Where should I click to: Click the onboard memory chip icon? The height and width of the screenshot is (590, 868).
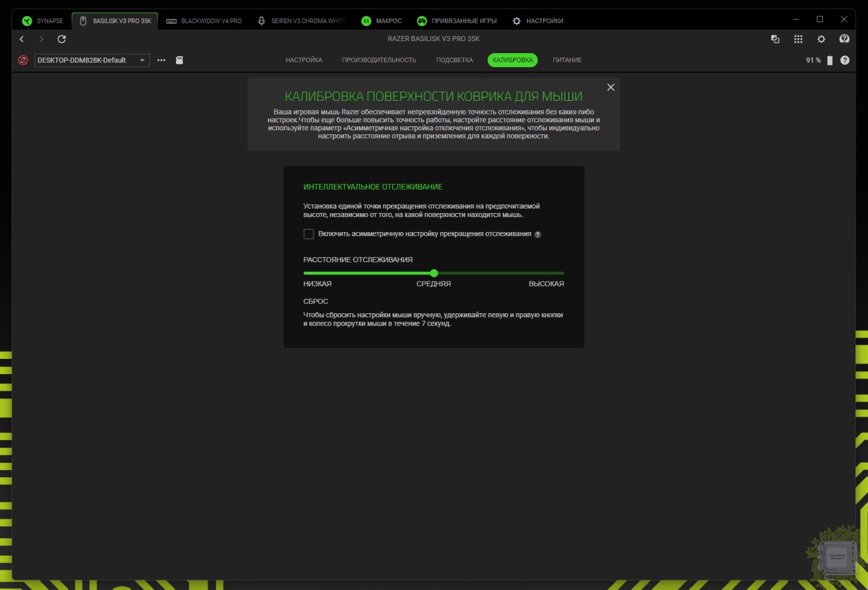(x=179, y=60)
